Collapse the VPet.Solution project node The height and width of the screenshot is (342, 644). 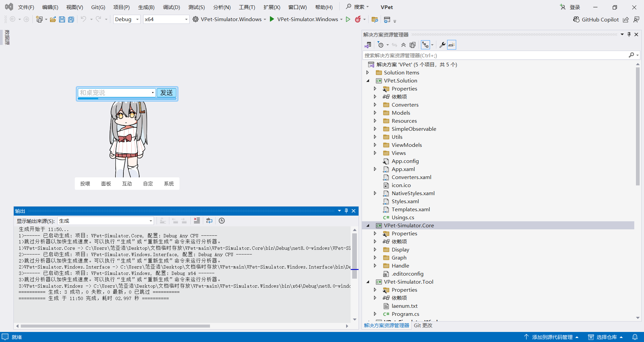[368, 80]
